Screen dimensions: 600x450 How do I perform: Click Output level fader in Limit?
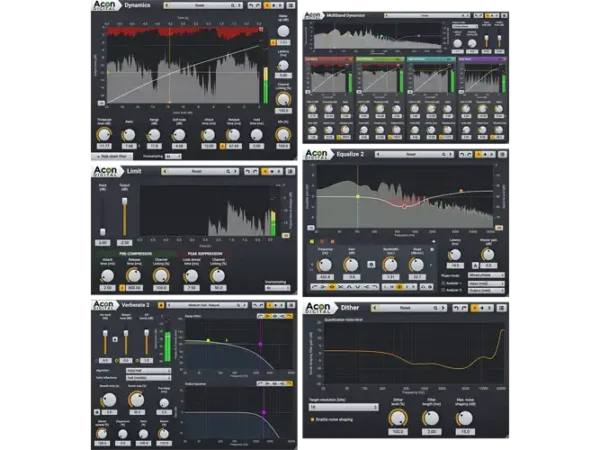tap(124, 201)
